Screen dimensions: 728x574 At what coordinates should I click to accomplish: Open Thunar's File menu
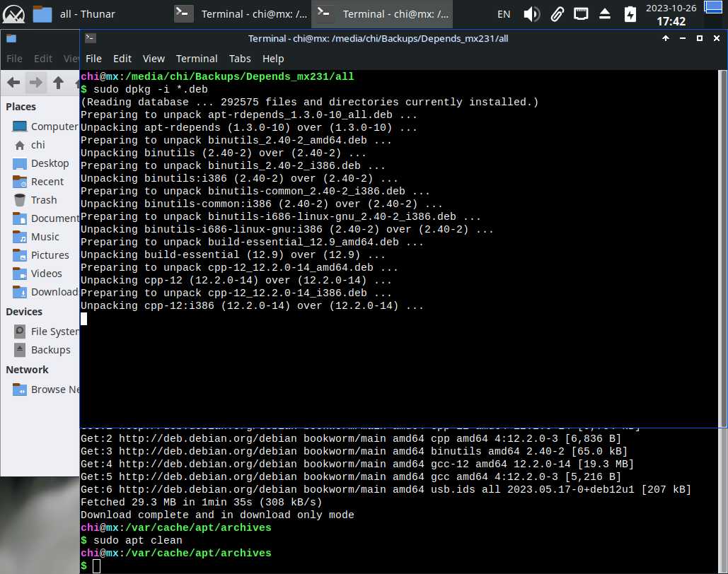[x=14, y=59]
